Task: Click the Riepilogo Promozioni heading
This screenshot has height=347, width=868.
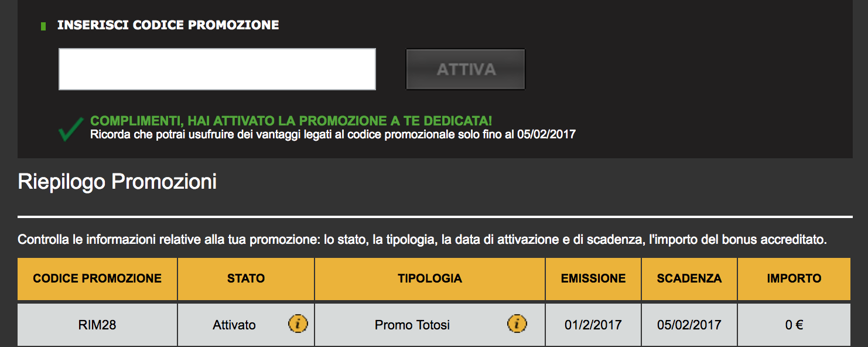Action: coord(117,182)
